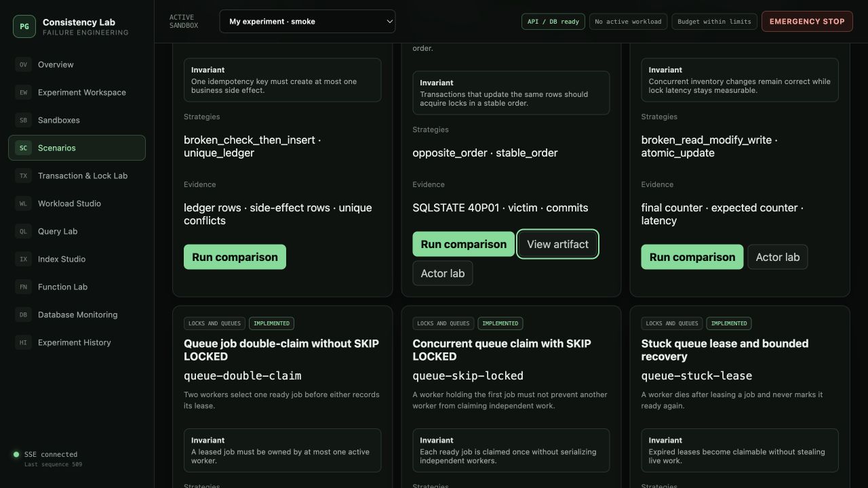Click the QL icon for Query Lab

point(23,231)
